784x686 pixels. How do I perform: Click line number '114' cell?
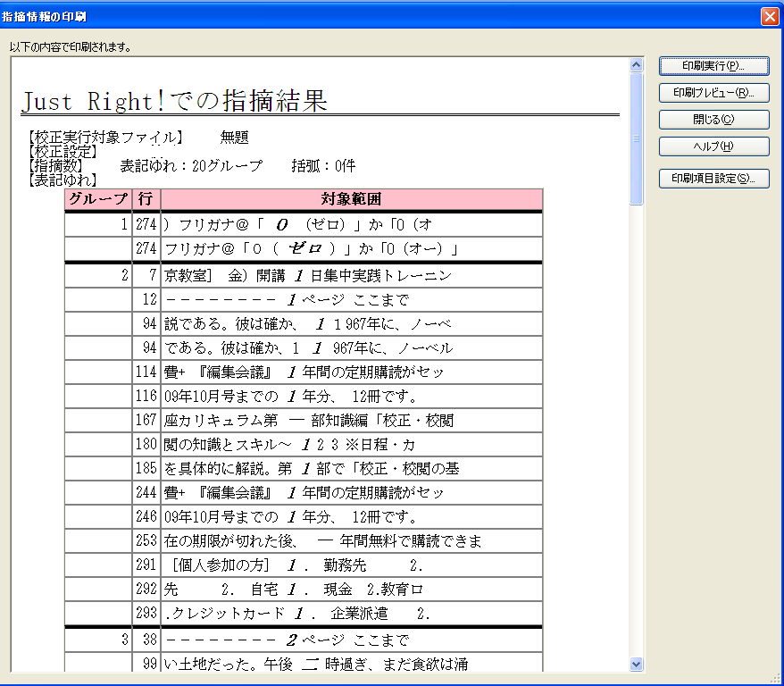[146, 372]
